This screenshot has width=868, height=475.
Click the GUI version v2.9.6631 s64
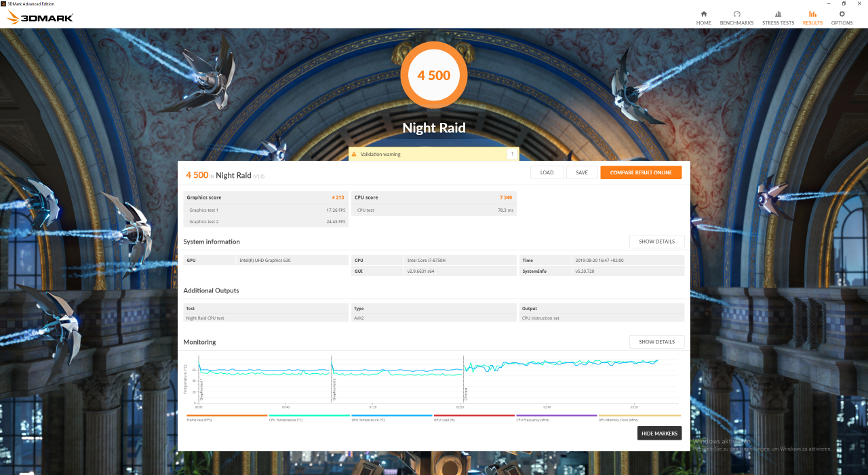pos(420,271)
